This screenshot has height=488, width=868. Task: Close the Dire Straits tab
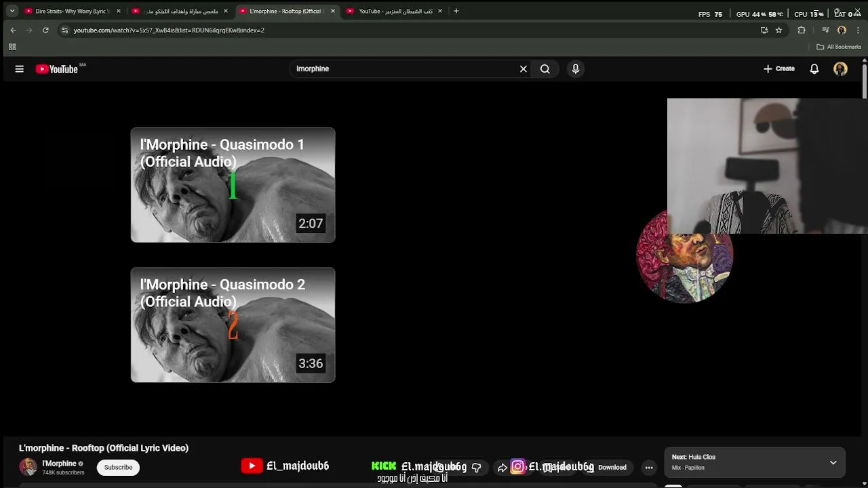(x=119, y=11)
